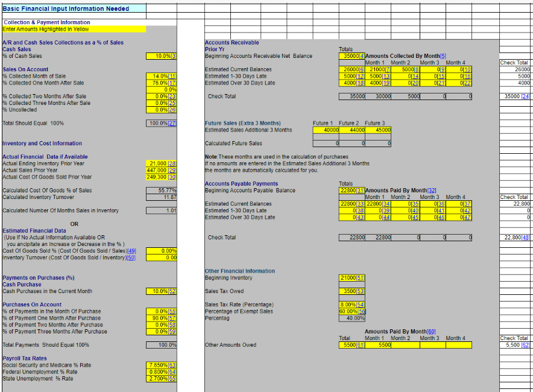
Task: Open footnote [52] for Cash Purchases in Current Month
Action: 172,291
